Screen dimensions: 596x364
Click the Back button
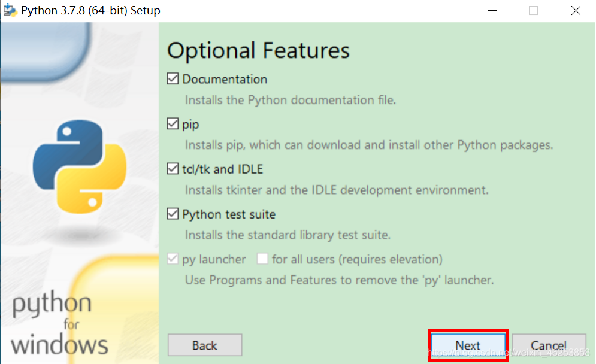click(x=205, y=345)
